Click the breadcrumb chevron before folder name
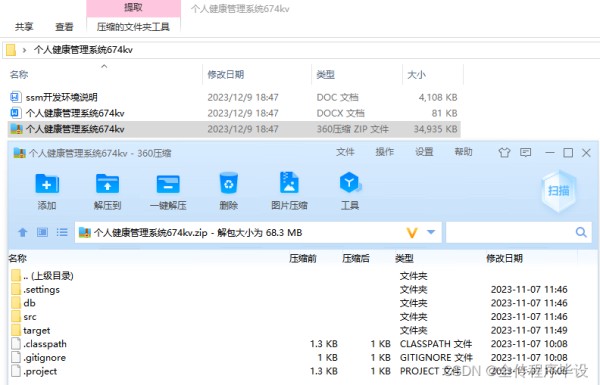The width and height of the screenshot is (600, 385). click(x=24, y=50)
